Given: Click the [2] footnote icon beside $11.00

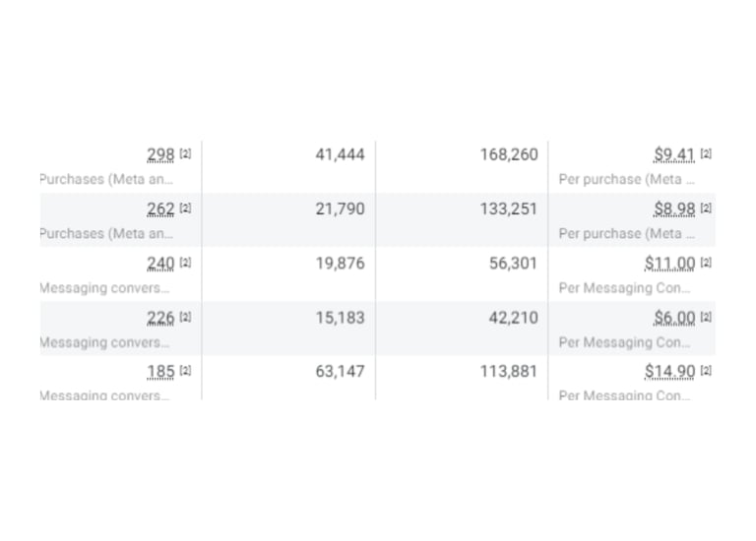Looking at the screenshot, I should pos(706,263).
